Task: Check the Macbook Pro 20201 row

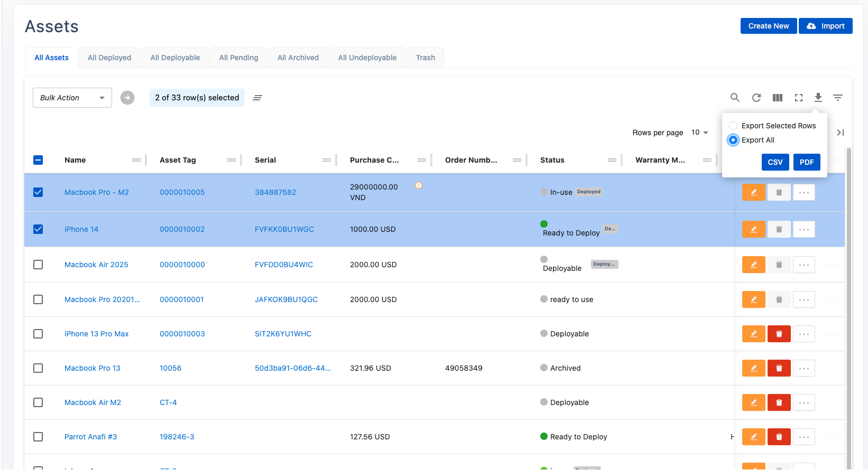Action: point(38,299)
